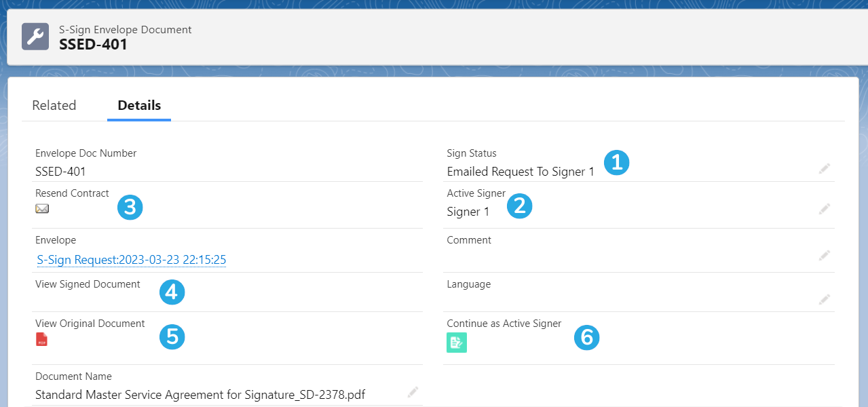Click numbered marker 2 beside Active Signer
The image size is (868, 407).
[519, 205]
